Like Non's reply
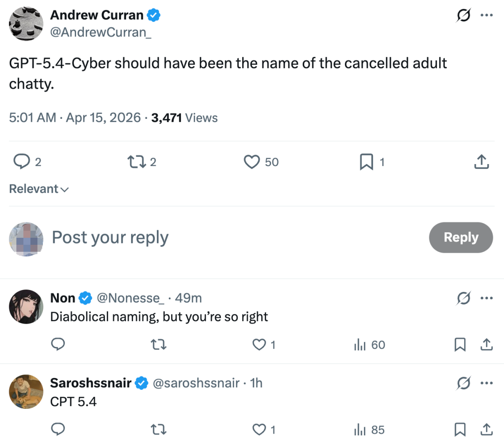Image resolution: width=504 pixels, height=442 pixels. pos(259,345)
